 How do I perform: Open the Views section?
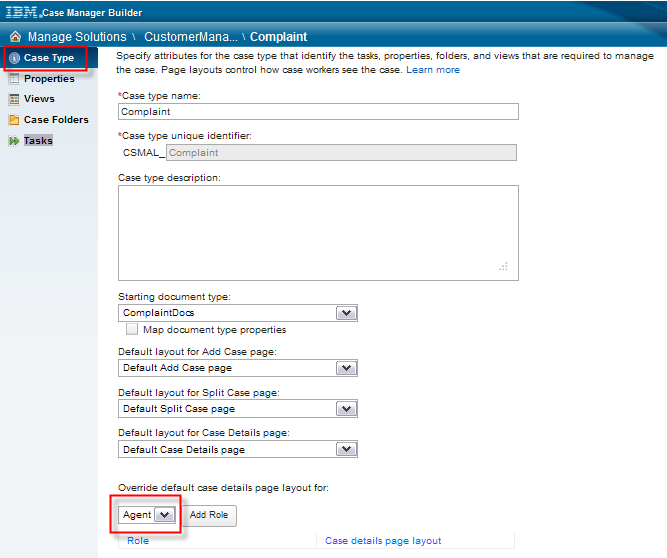pyautogui.click(x=39, y=99)
